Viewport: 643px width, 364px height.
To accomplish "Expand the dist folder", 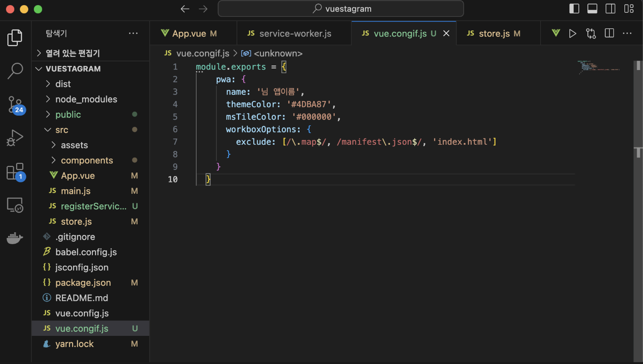I will click(x=91, y=84).
